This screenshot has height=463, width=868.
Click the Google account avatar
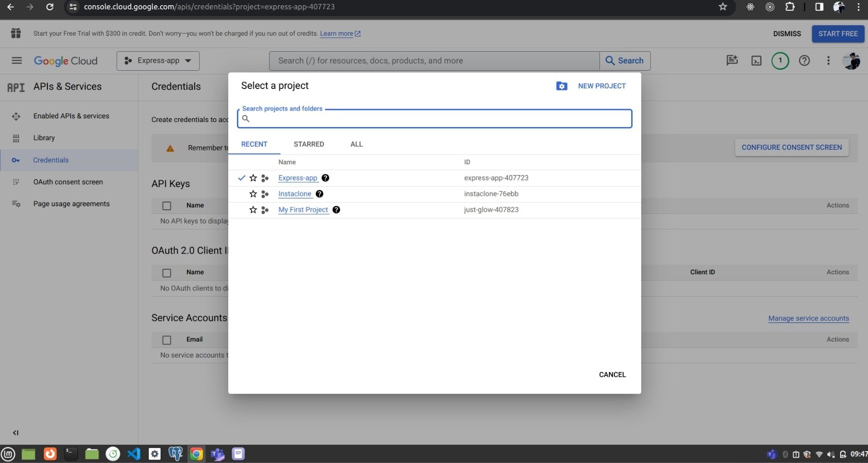click(851, 60)
